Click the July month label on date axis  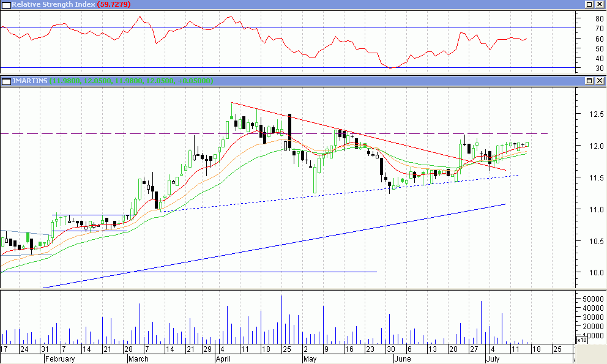493,359
